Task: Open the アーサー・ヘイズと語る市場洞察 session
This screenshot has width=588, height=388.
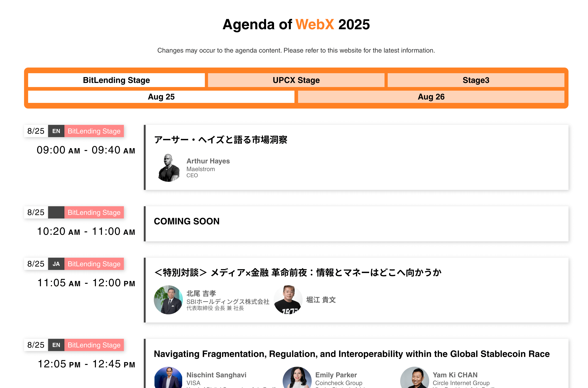Action: coord(221,140)
